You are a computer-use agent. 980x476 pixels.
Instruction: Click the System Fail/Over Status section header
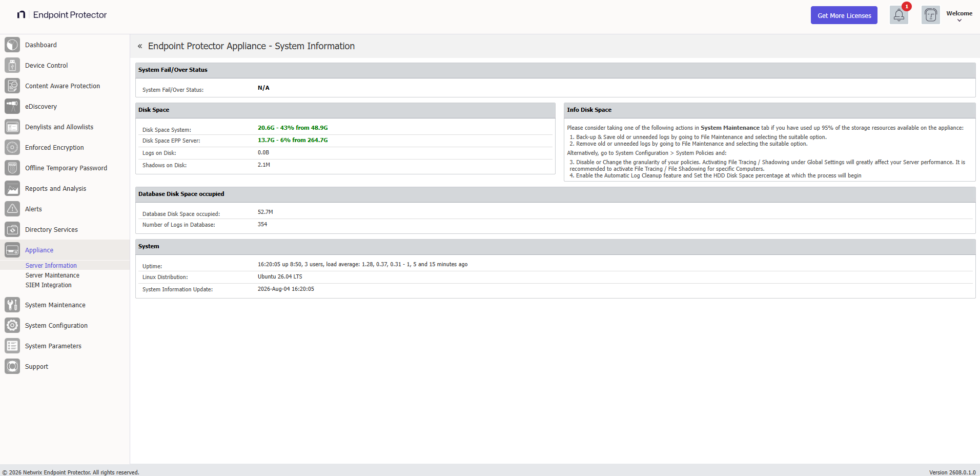click(173, 70)
